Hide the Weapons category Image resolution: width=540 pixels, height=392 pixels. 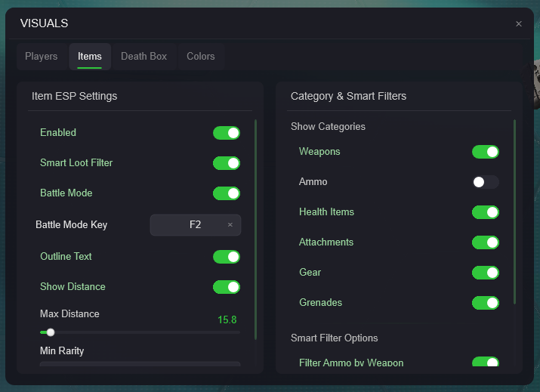[485, 152]
